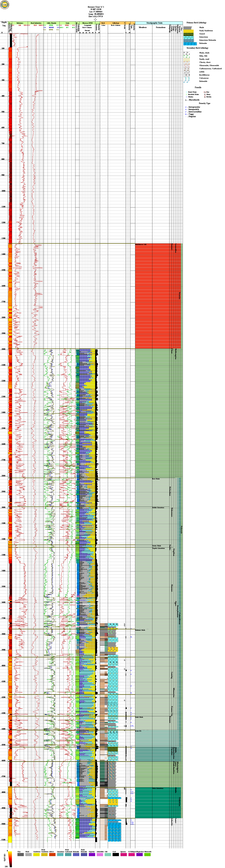
Task: Click the Vuggy porosity symbol
Action: coord(186,114)
